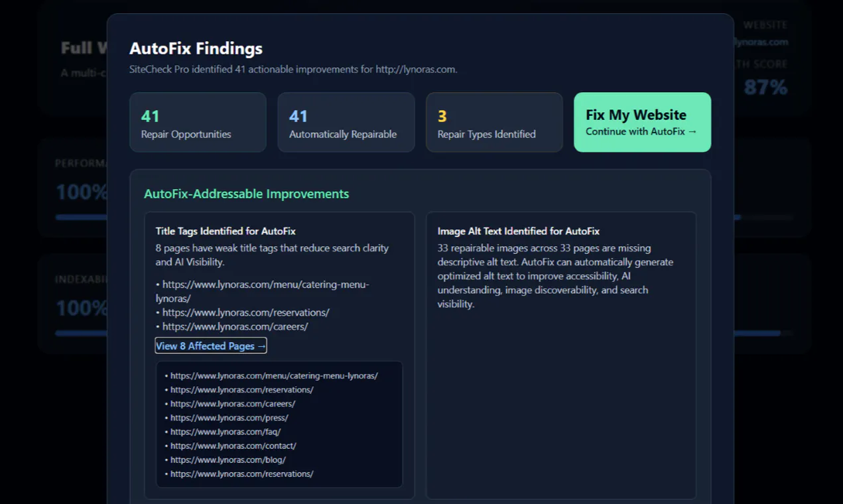Select the 3 Repair Types Identified card
843x504 pixels.
click(494, 122)
